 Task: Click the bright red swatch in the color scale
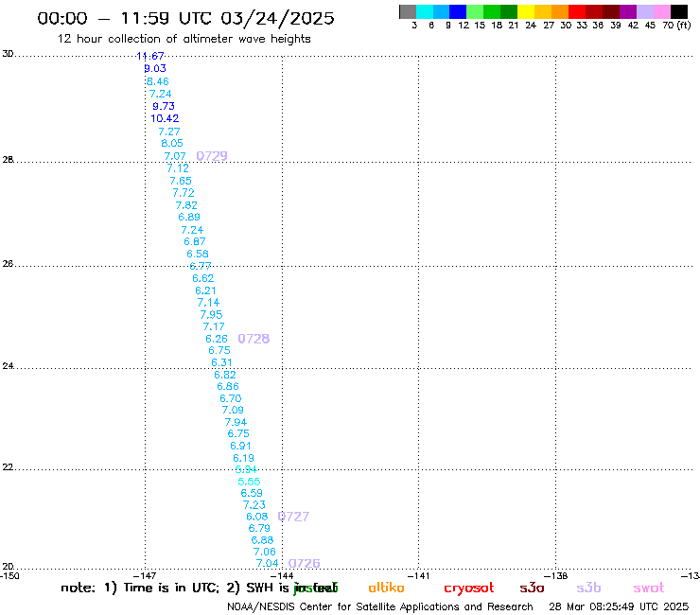pyautogui.click(x=577, y=11)
